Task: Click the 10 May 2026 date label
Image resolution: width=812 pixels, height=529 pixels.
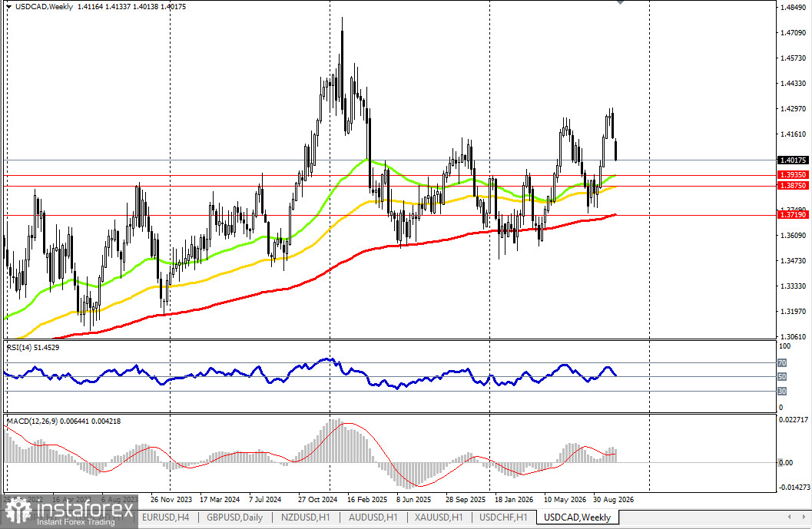Action: coord(565,500)
